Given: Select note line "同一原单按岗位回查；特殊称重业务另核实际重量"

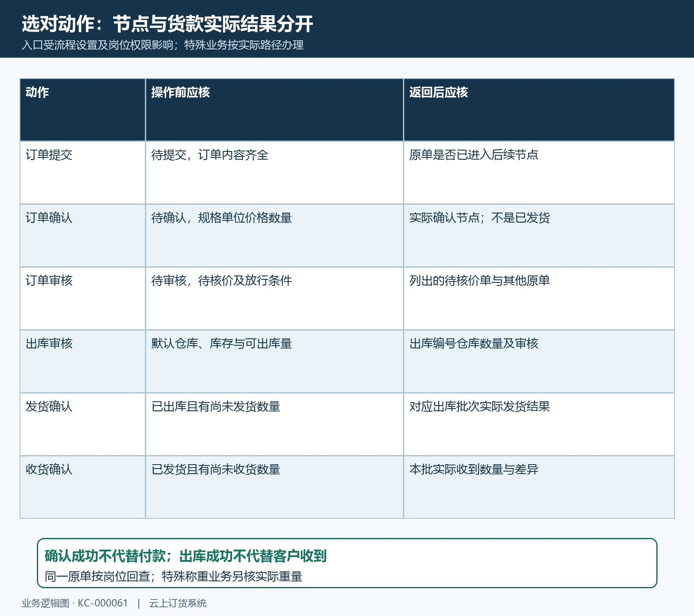Looking at the screenshot, I should click(x=173, y=577).
